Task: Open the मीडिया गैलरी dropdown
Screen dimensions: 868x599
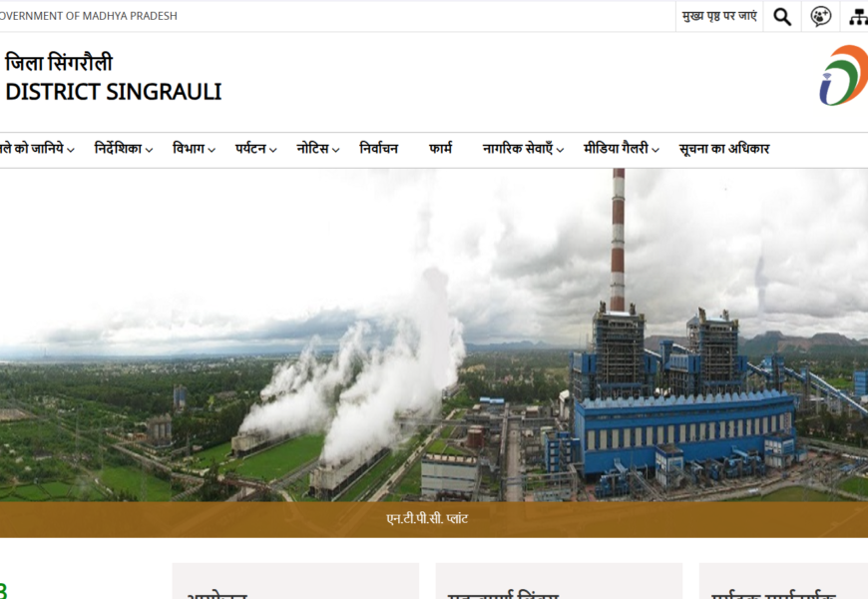Action: [621, 149]
